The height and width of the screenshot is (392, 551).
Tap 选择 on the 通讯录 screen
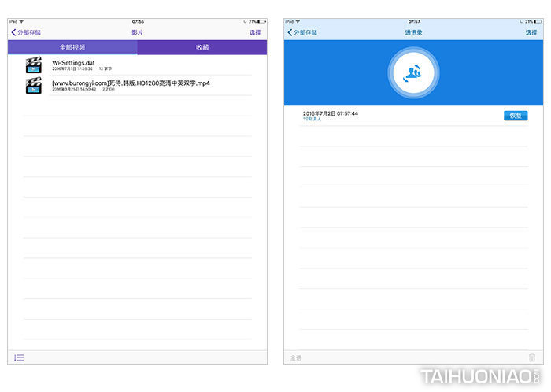[x=531, y=32]
